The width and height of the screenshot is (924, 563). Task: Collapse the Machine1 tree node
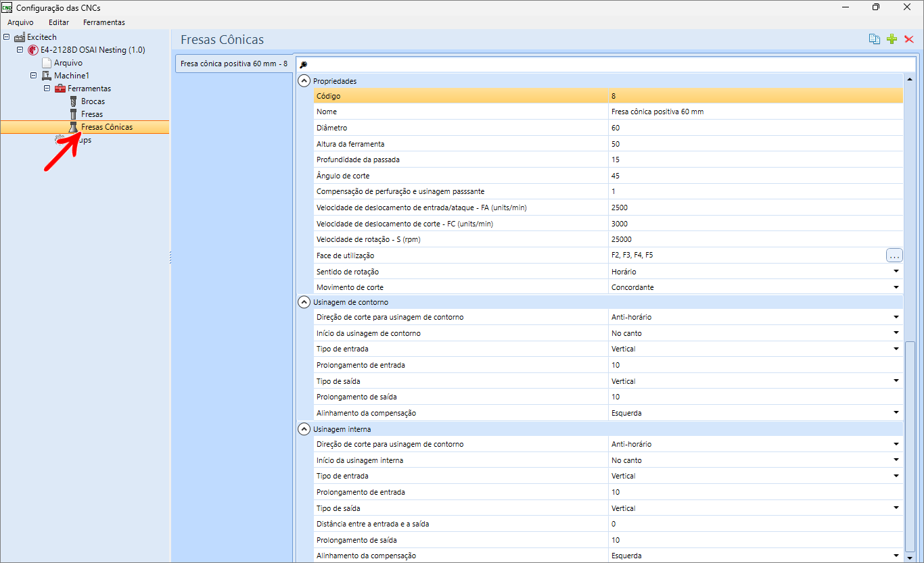pos(33,76)
